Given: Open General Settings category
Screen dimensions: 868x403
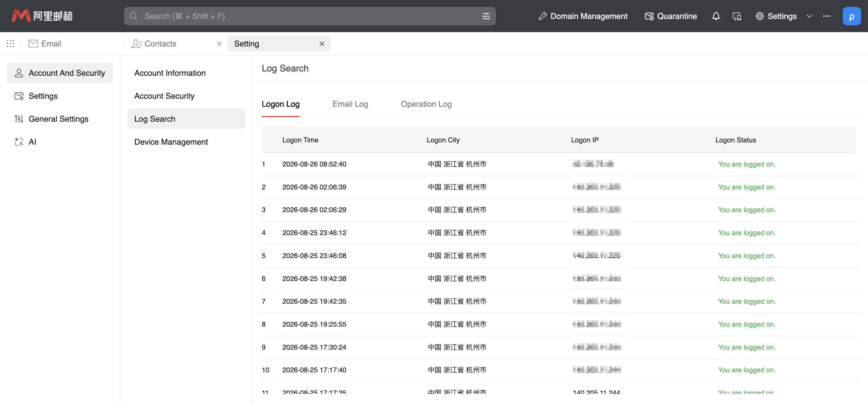Looking at the screenshot, I should point(60,119).
